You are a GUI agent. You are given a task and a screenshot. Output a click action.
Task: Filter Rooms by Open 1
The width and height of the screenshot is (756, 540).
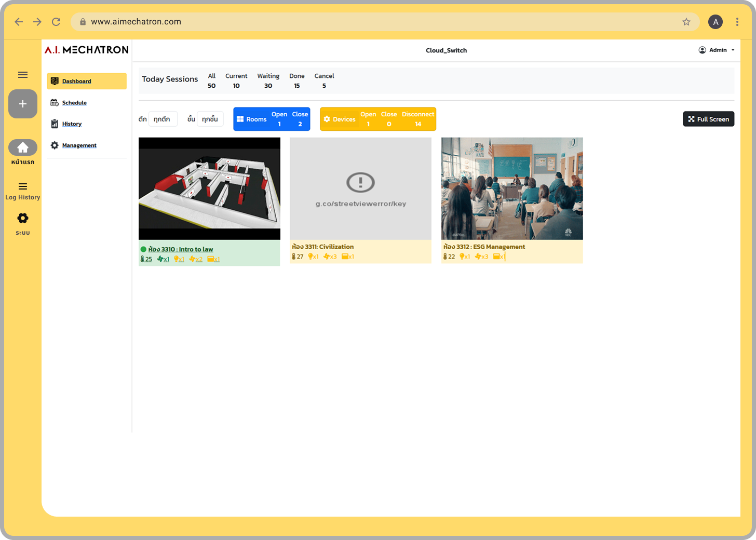279,119
